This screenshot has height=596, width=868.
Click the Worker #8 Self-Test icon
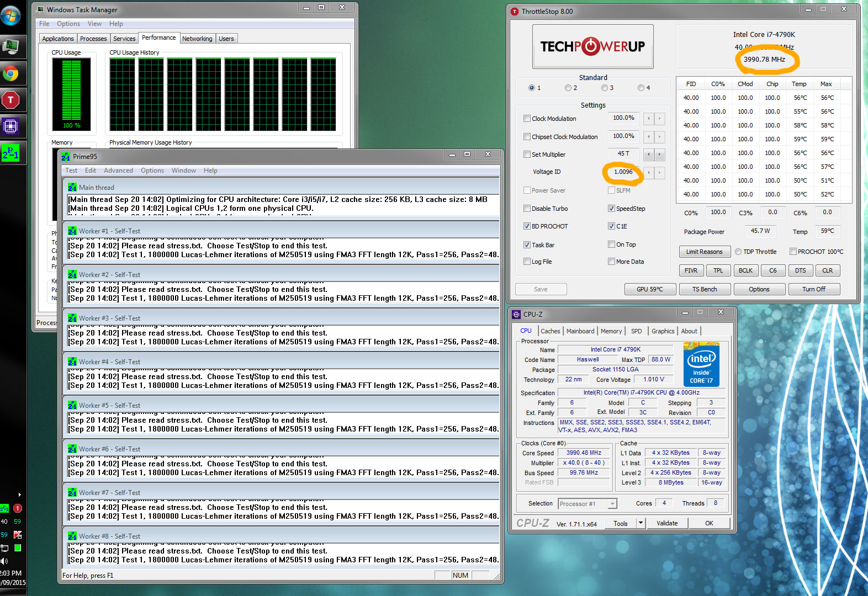pos(72,536)
